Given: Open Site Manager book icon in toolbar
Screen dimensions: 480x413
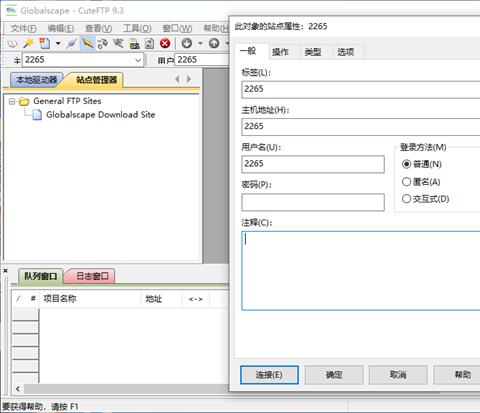Looking at the screenshot, I should click(13, 43).
